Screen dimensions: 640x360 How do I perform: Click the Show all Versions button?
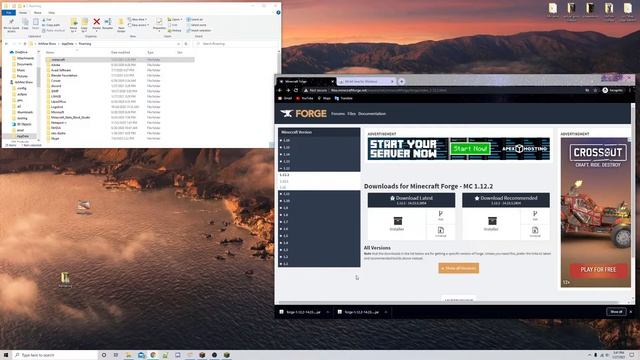(x=459, y=268)
